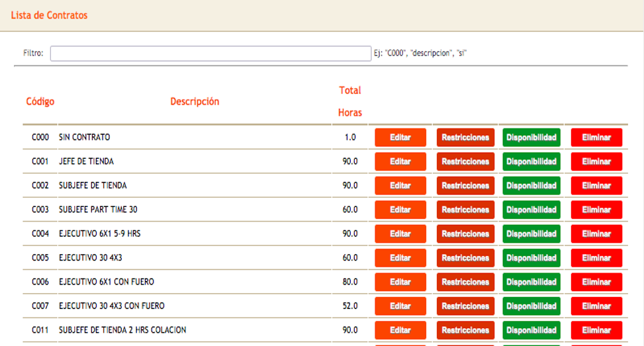Click the Código column header

40,102
